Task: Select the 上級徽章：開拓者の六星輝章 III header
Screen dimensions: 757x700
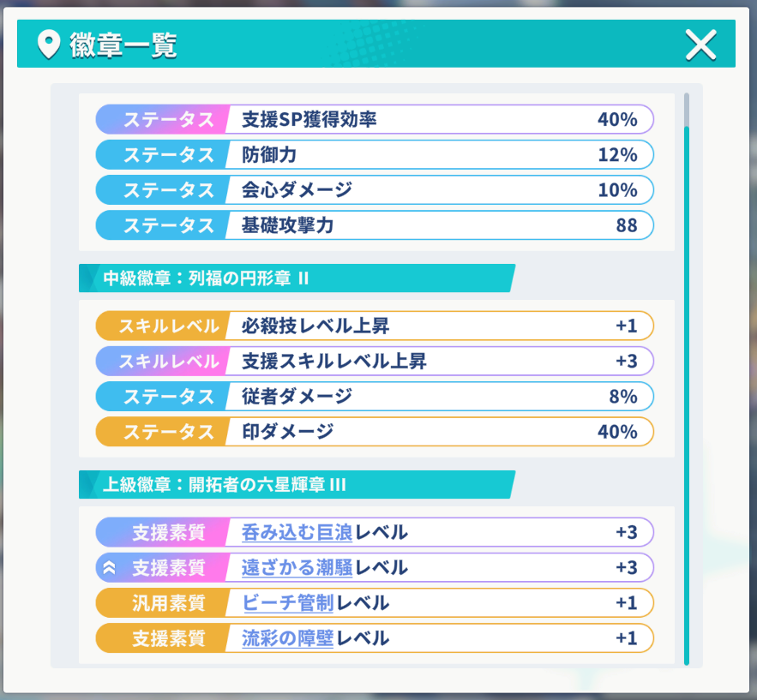Action: [297, 484]
